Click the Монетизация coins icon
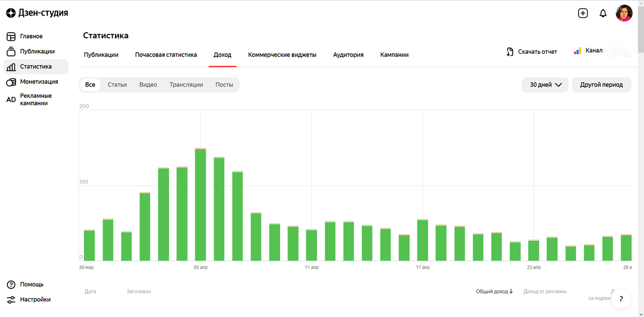 11,82
